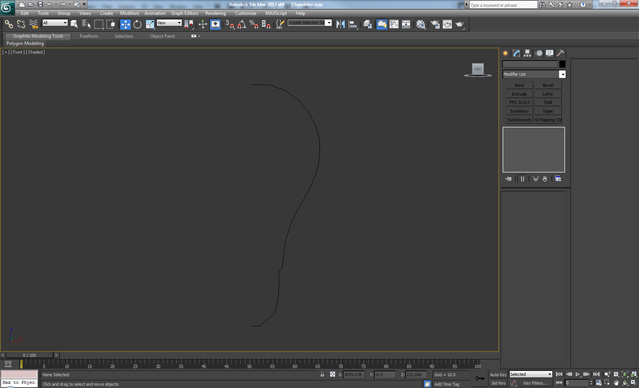The height and width of the screenshot is (388, 639).
Task: Toggle the selection lock icon
Action: pyautogui.click(x=322, y=374)
